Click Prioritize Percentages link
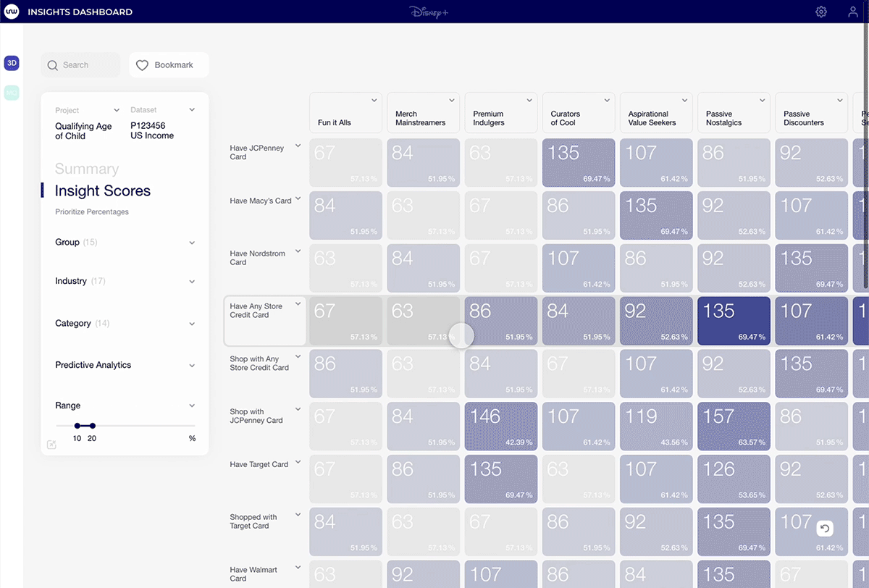Image resolution: width=869 pixels, height=588 pixels. coord(92,212)
